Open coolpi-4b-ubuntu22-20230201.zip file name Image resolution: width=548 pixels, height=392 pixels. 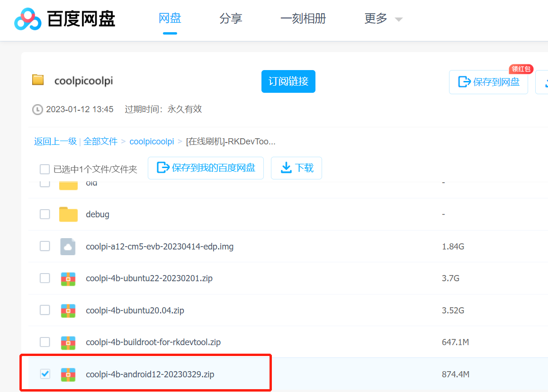pyautogui.click(x=149, y=278)
